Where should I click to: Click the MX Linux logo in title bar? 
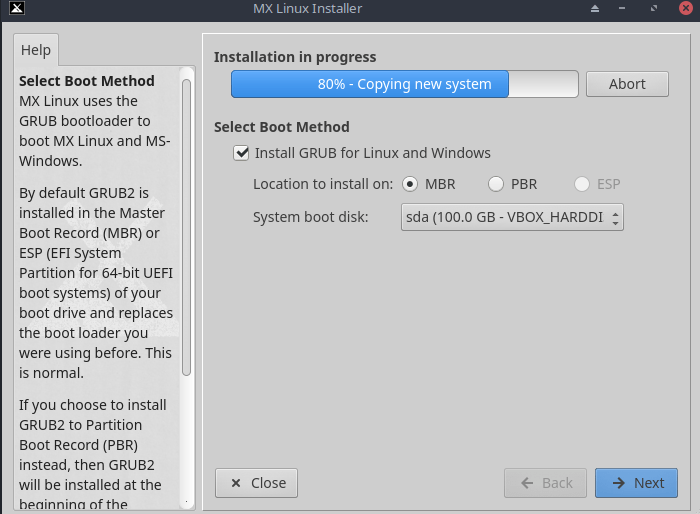point(17,8)
